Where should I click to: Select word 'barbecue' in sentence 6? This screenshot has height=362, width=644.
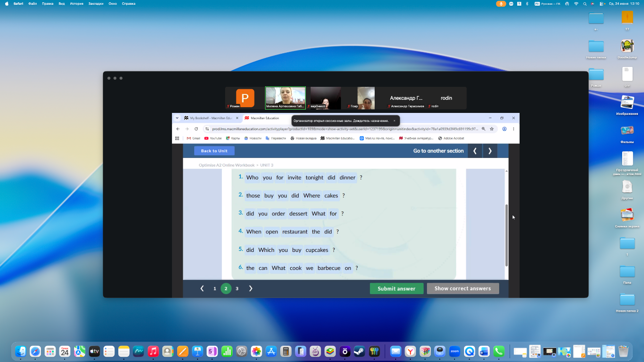click(329, 268)
